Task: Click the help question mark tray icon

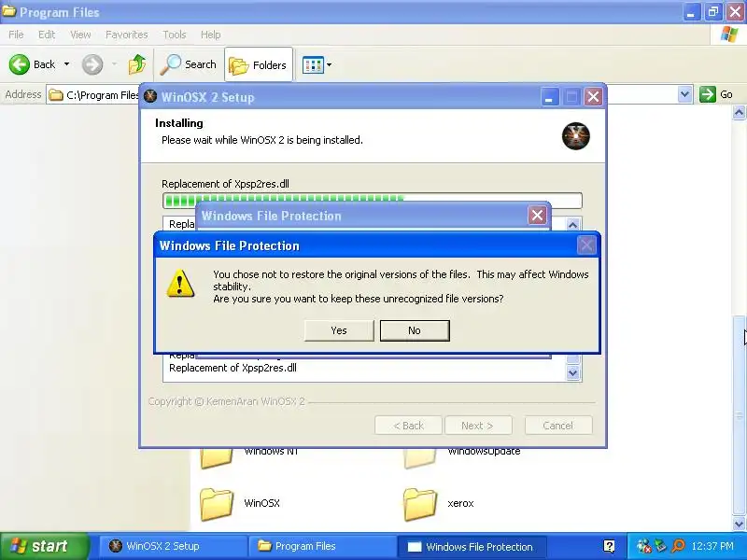Action: [x=609, y=546]
